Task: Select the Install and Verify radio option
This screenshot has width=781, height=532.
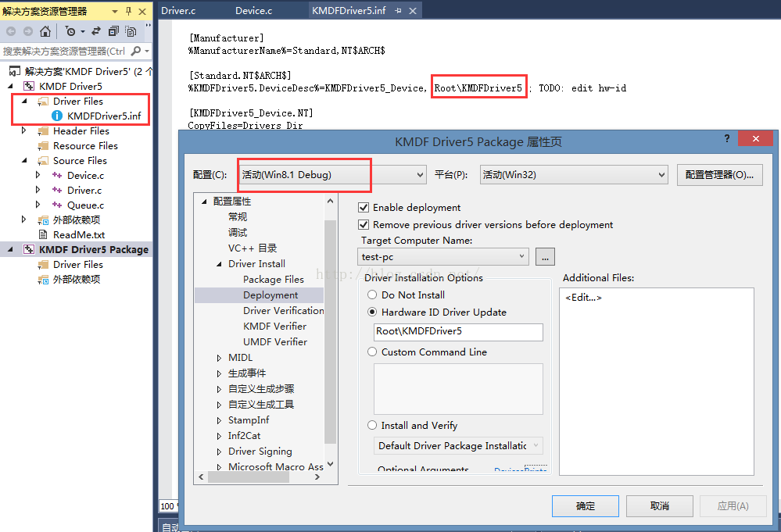Action: coord(372,425)
